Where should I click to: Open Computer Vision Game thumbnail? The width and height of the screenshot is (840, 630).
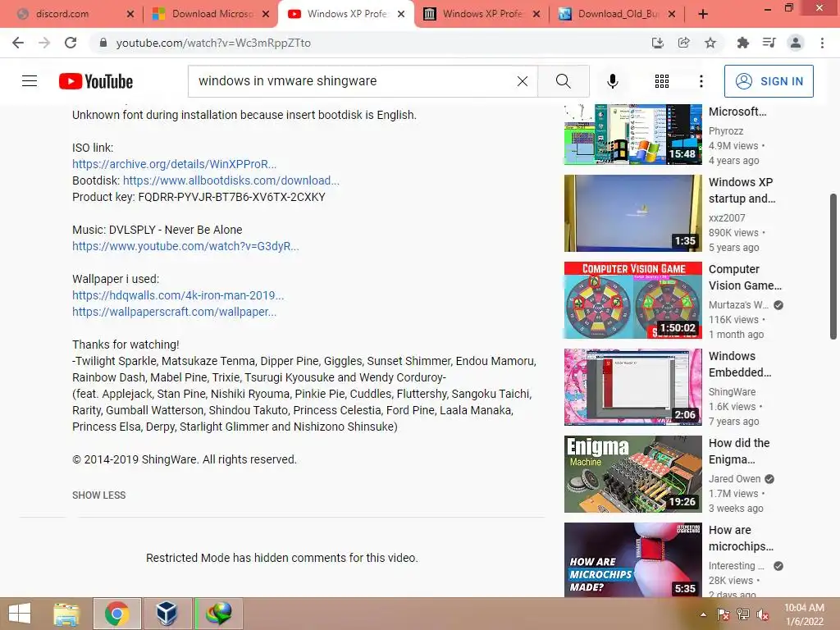tap(632, 300)
